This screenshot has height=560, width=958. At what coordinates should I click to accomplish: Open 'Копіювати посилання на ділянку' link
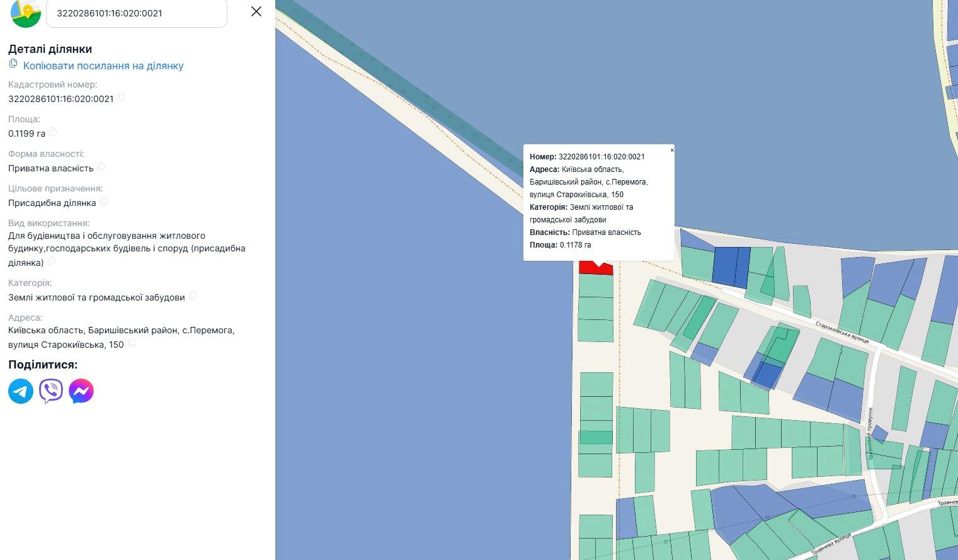[x=103, y=66]
